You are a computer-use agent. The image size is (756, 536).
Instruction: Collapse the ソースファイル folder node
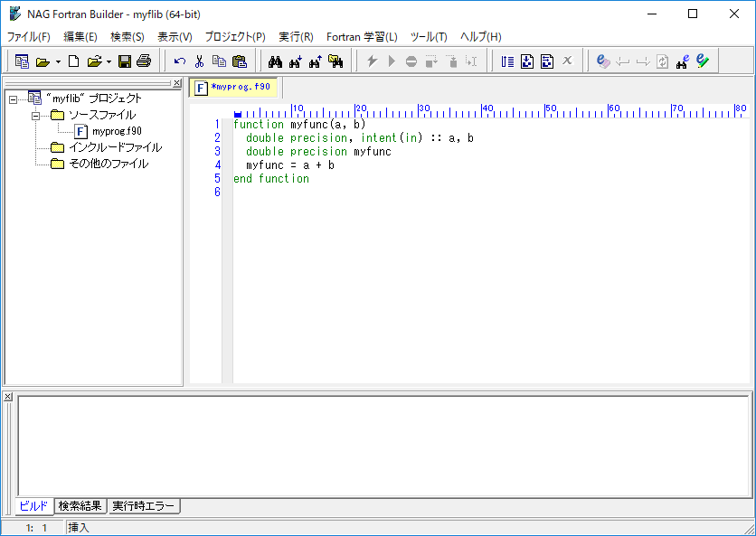coord(36,116)
